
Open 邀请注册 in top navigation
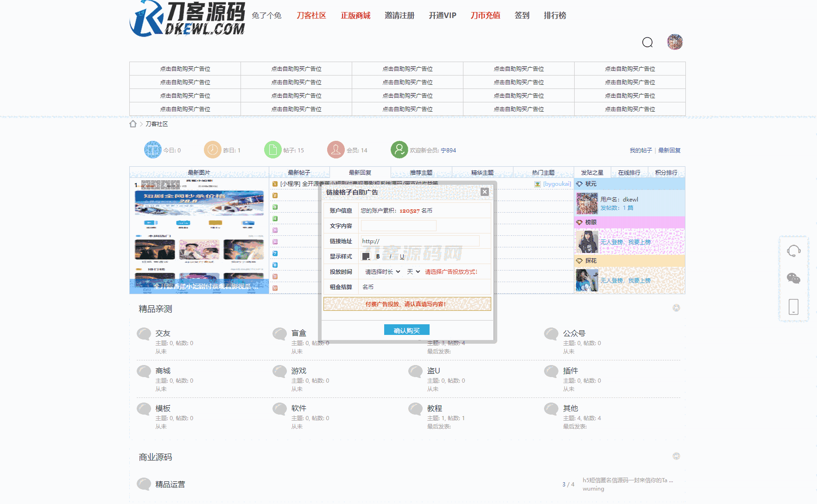click(399, 15)
